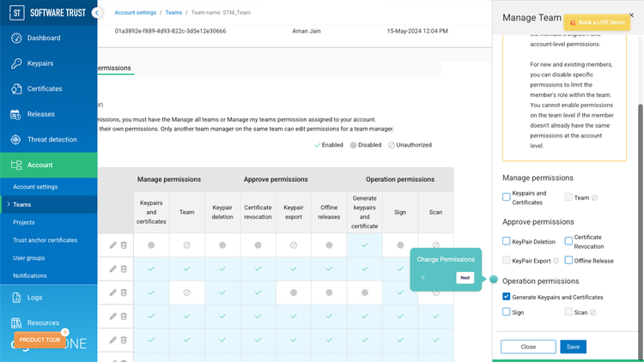Viewport: 644px width, 362px height.
Task: Collapse the sidebar with the chevron button
Action: [x=96, y=13]
